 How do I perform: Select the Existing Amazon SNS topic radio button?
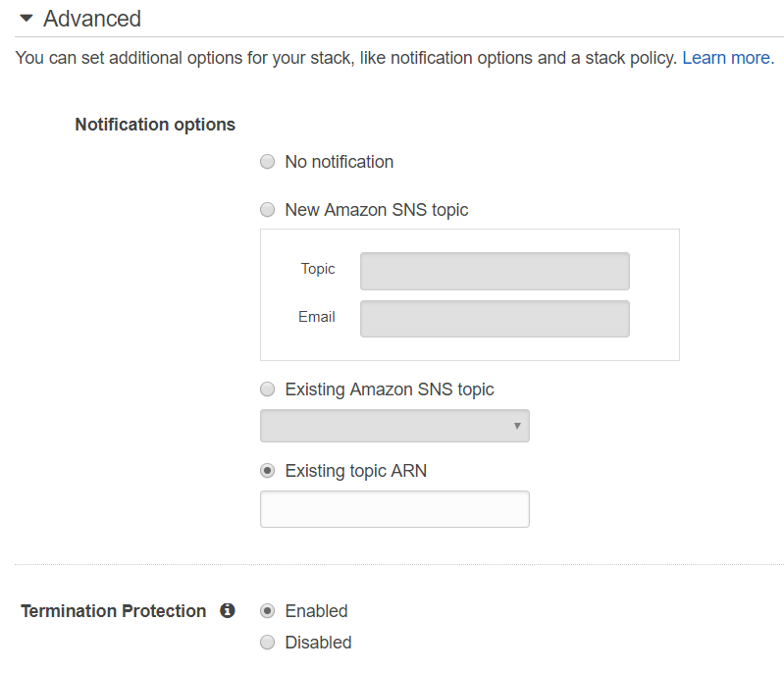coord(268,389)
